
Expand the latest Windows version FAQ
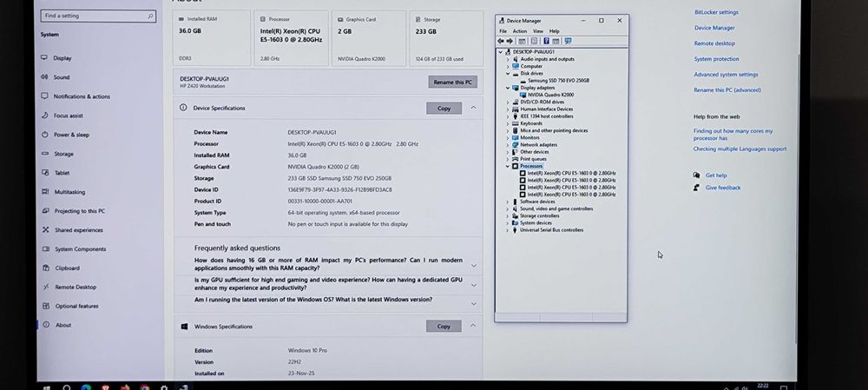473,304
